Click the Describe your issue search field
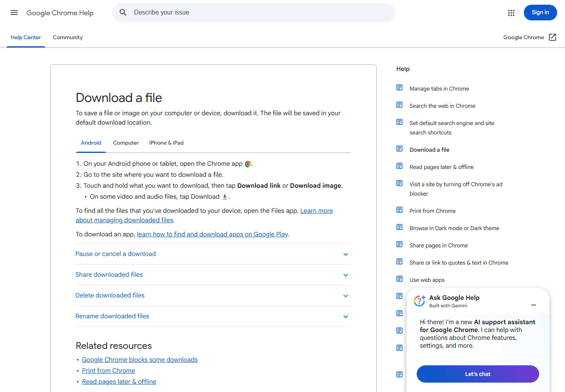This screenshot has height=392, width=565. tap(253, 13)
